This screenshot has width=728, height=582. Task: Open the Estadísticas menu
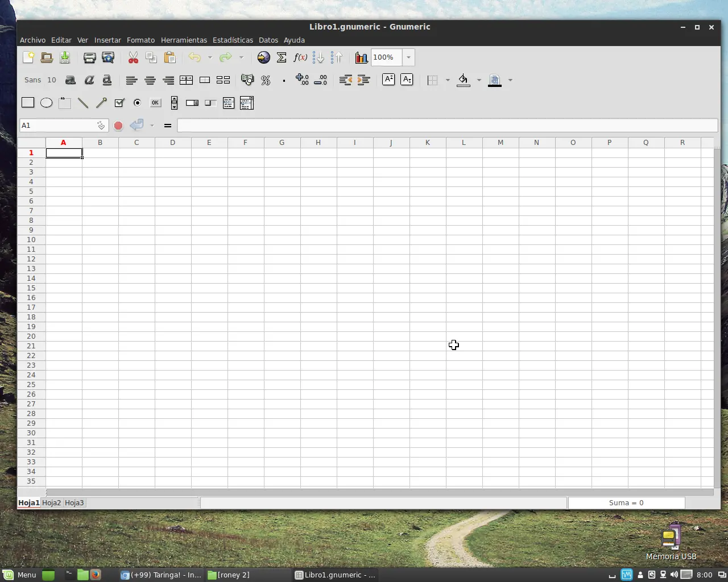click(233, 40)
